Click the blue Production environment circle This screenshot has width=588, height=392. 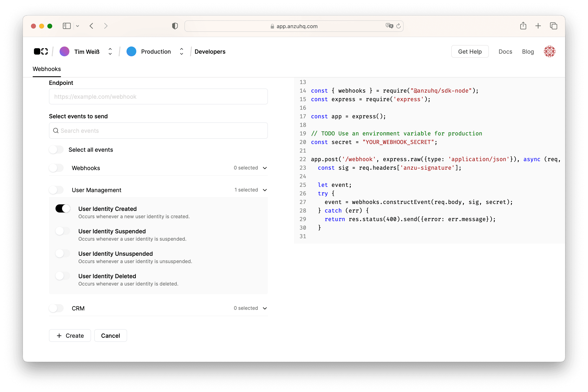point(131,52)
